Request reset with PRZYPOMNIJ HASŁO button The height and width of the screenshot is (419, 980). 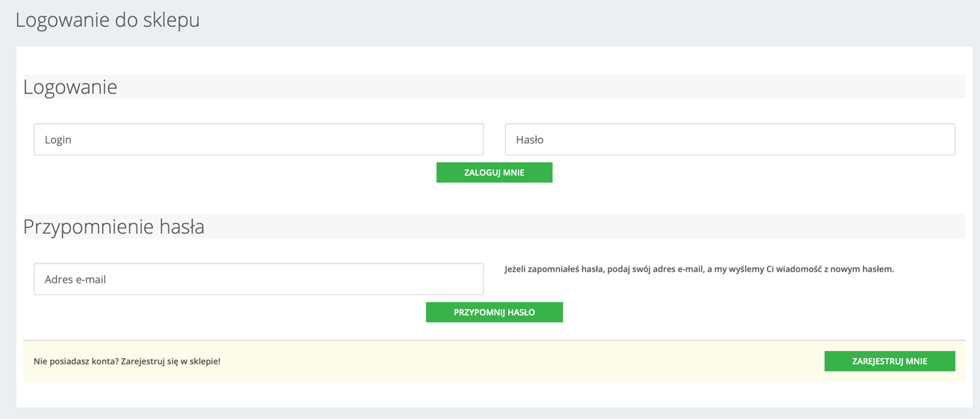click(495, 312)
